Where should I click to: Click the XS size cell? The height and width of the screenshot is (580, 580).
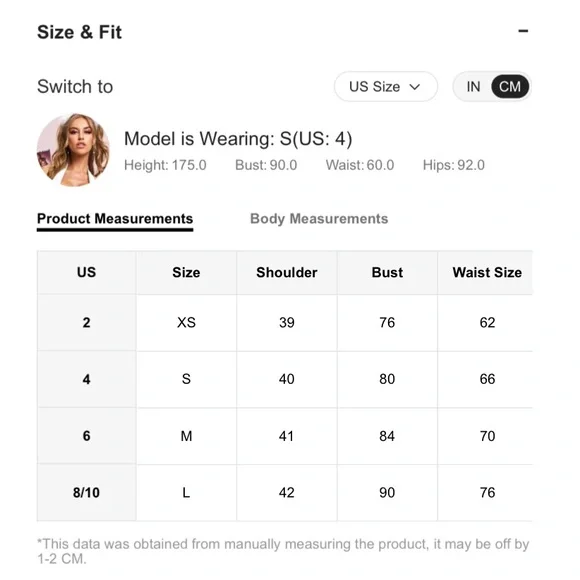[186, 323]
